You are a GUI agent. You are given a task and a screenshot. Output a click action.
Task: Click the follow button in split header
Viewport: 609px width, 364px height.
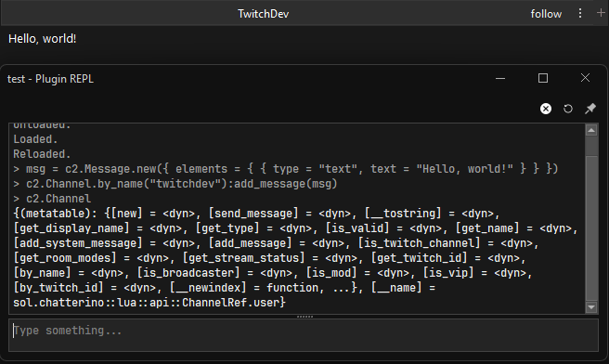(546, 14)
